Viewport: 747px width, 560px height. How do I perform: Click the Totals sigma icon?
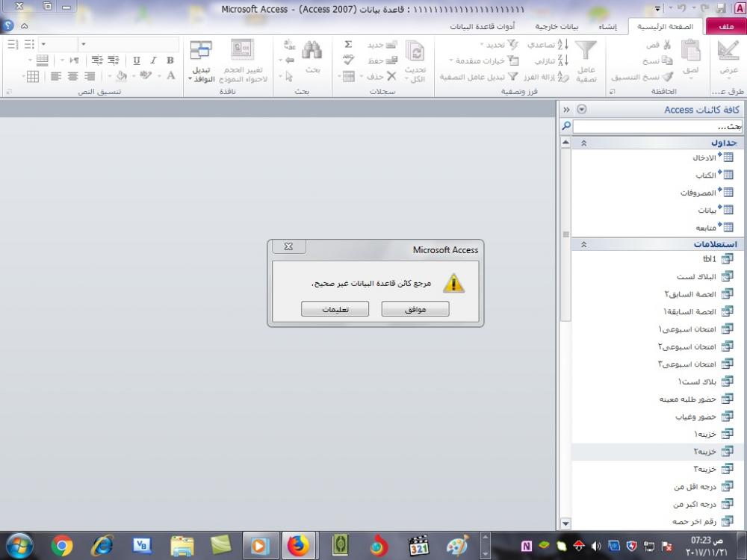[x=348, y=44]
